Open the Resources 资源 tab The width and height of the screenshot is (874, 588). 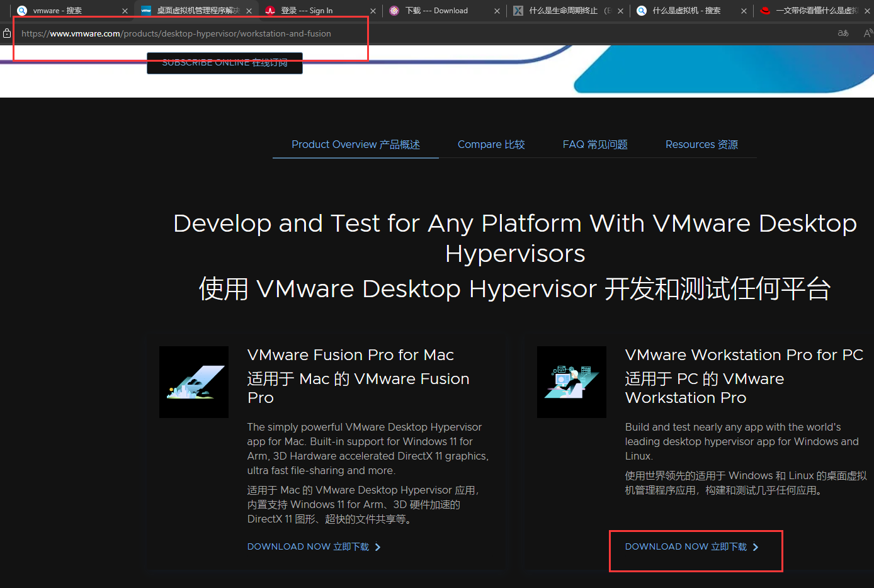pos(701,145)
